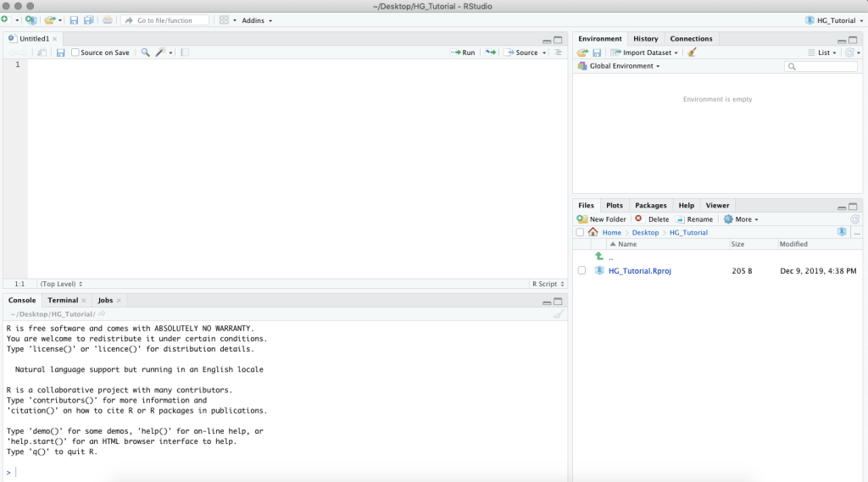Check the box next to HG_Tutorial.Rproj

click(581, 271)
